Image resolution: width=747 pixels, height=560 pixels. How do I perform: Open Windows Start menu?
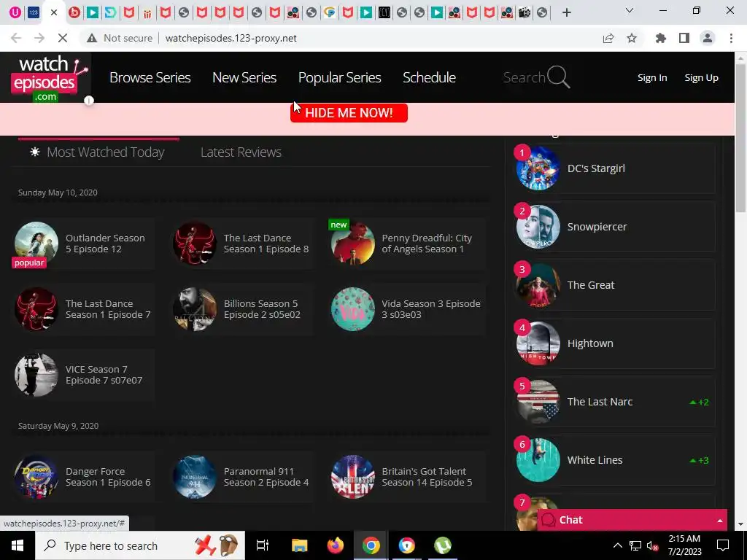coord(18,545)
